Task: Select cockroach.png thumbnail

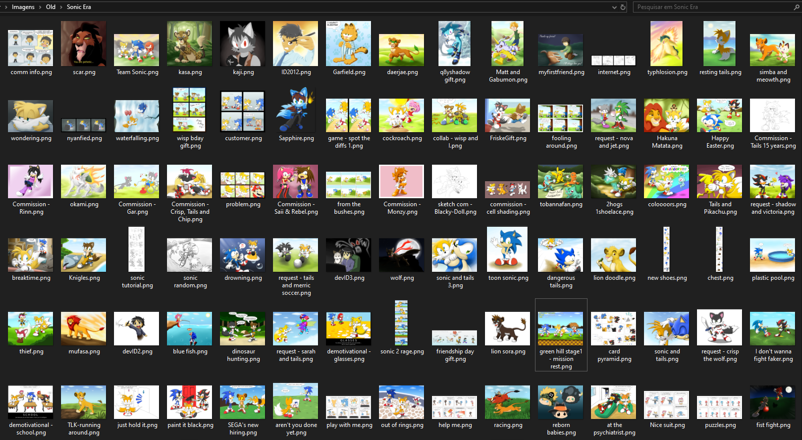Action: tap(402, 115)
